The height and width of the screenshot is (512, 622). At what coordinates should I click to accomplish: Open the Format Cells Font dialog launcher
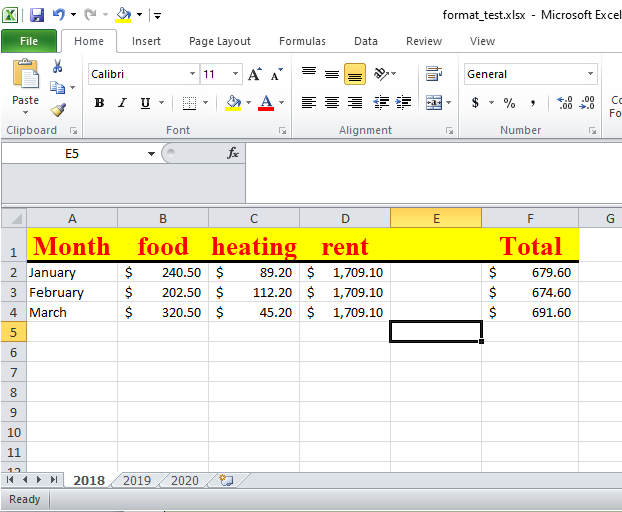(282, 130)
